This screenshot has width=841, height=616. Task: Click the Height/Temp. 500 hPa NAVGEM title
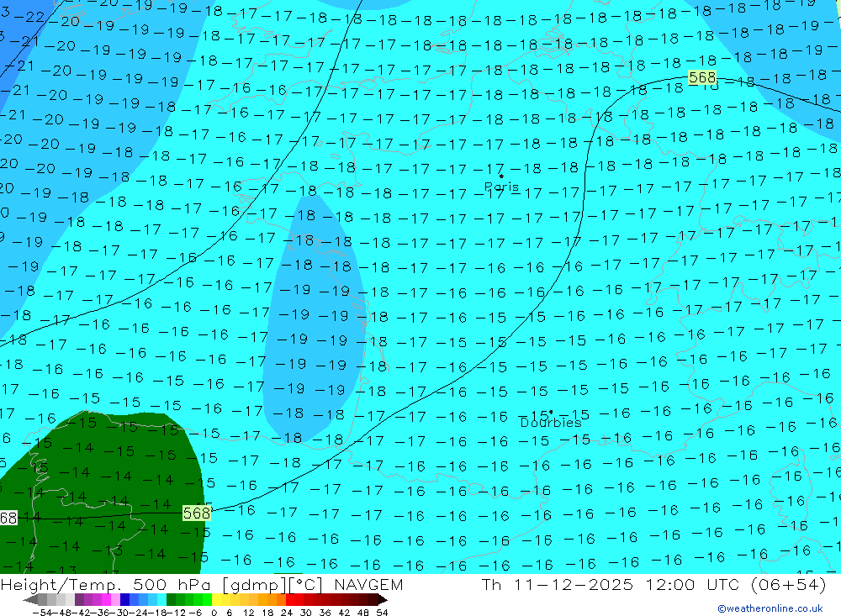202,584
